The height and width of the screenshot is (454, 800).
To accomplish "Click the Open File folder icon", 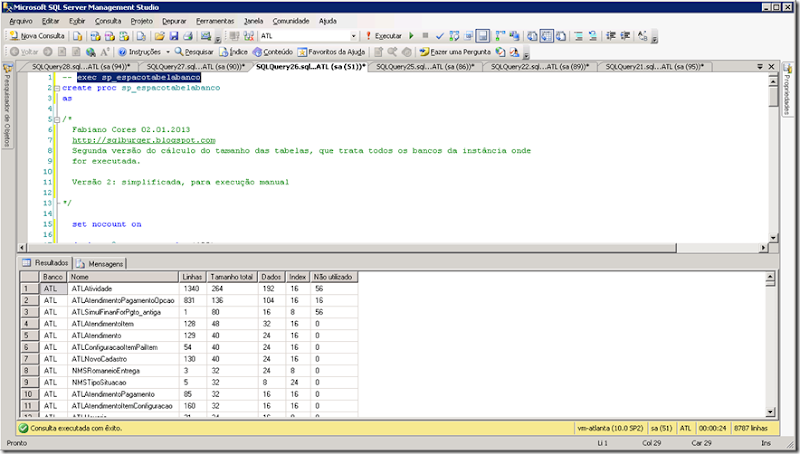I will pos(160,36).
